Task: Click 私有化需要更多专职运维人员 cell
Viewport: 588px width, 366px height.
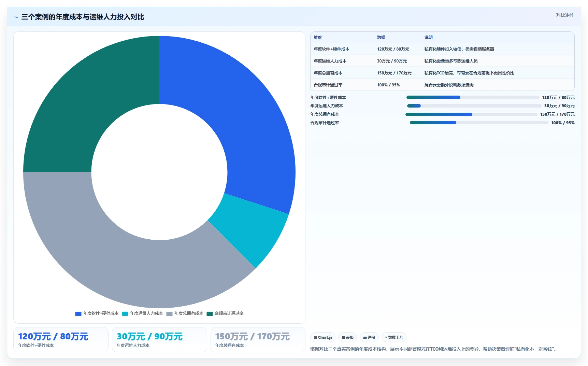Action: pyautogui.click(x=451, y=61)
